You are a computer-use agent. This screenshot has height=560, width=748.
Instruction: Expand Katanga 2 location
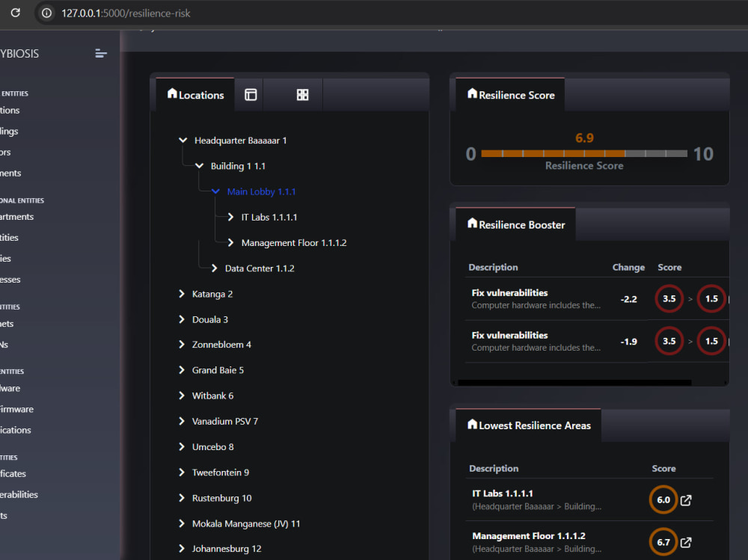pyautogui.click(x=181, y=294)
